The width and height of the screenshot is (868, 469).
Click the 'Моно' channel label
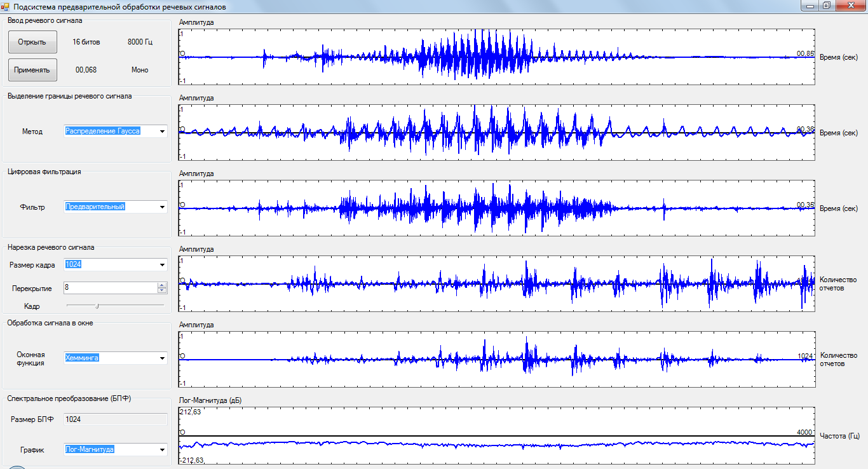coord(140,70)
